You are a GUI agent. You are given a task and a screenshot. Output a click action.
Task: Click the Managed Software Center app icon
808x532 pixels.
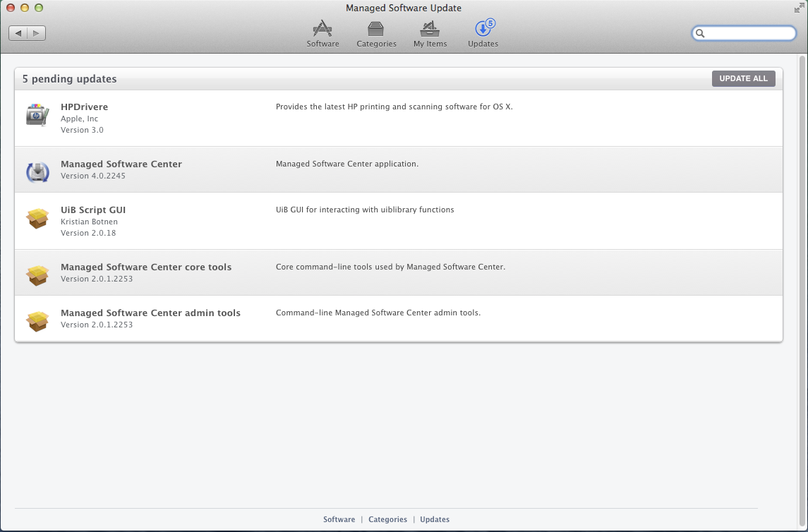(37, 171)
